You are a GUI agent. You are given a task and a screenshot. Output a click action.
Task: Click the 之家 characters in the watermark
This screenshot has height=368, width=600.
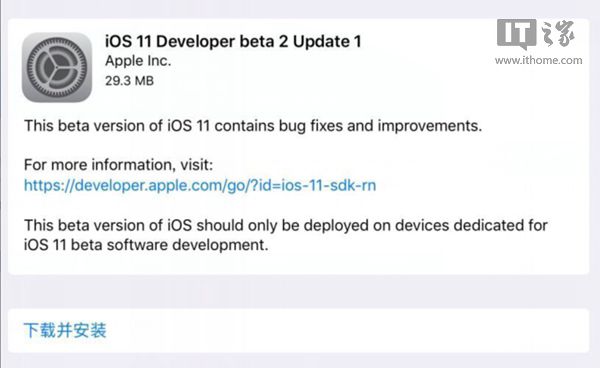558,34
